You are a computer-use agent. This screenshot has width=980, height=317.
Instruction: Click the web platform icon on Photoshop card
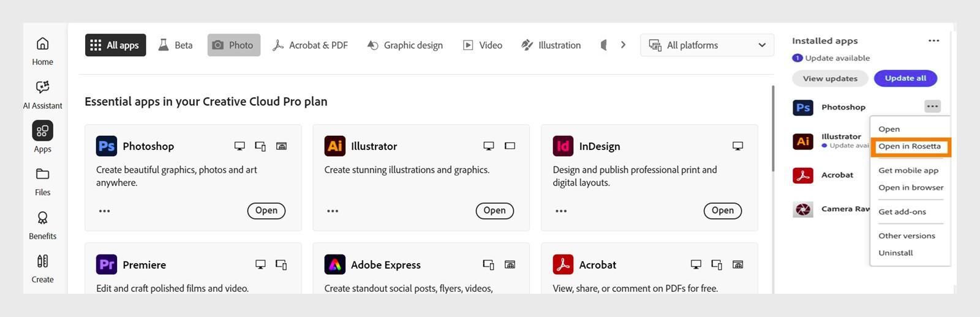point(281,146)
